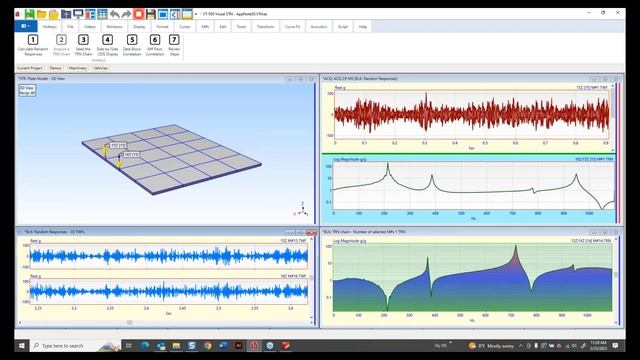This screenshot has height=360, width=640.
Task: Open the Videos ribbon tab
Action: (x=90, y=27)
